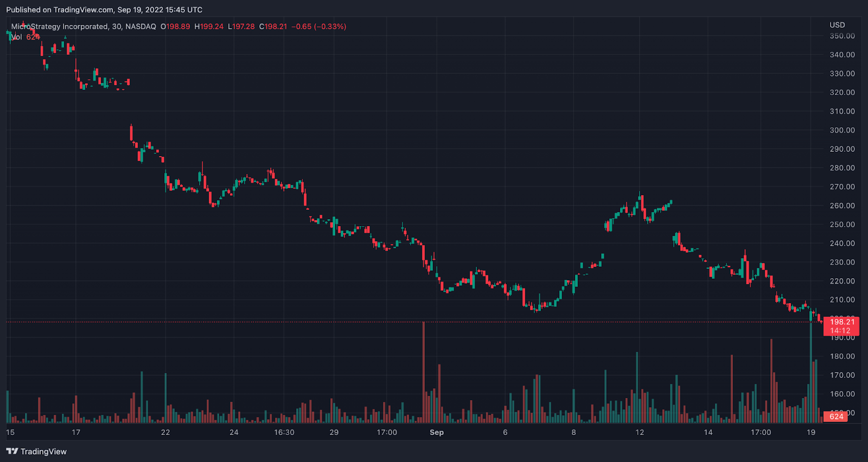Click the 340.00 price axis label
Viewport: 868px width, 462px height.
coord(842,55)
